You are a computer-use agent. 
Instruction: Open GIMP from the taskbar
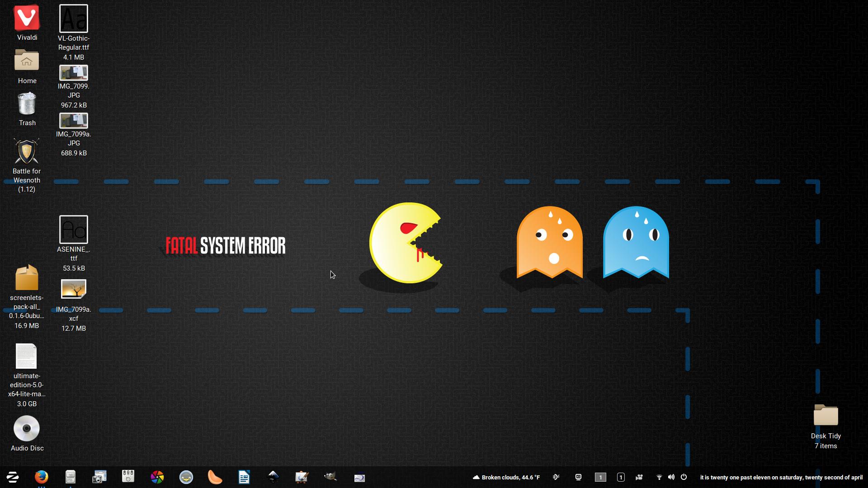tap(330, 477)
